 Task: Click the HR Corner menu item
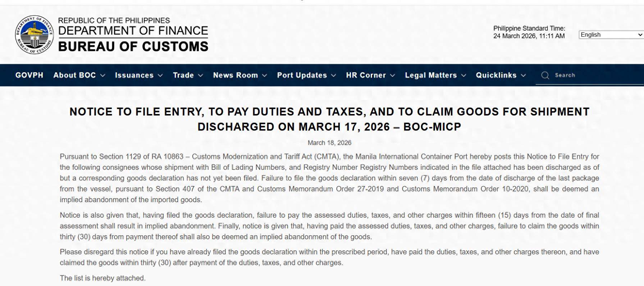click(x=366, y=75)
